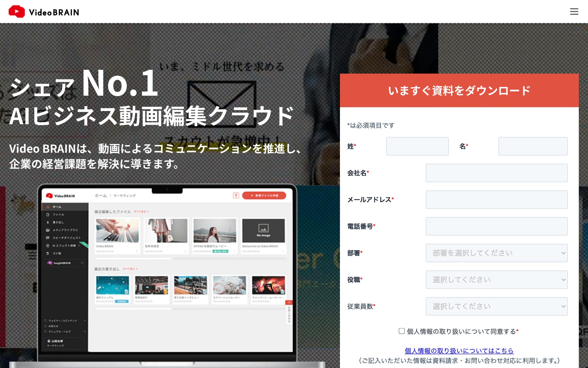588x368 pixels.
Task: Check the 個人情報の取り扱い consent checkbox
Action: click(401, 331)
